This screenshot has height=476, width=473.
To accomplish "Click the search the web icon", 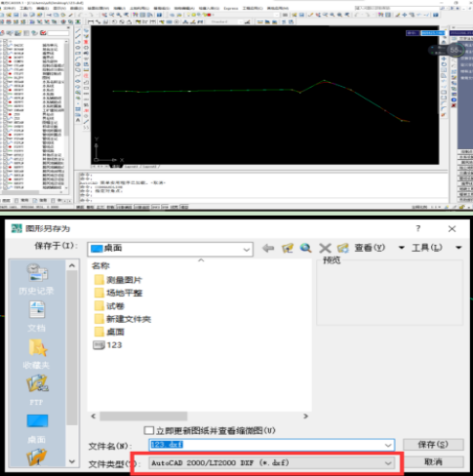I will pyautogui.click(x=305, y=249).
